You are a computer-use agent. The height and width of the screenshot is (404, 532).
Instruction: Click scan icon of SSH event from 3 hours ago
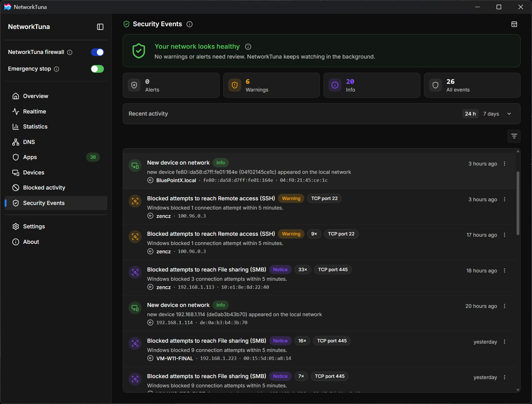pyautogui.click(x=135, y=201)
